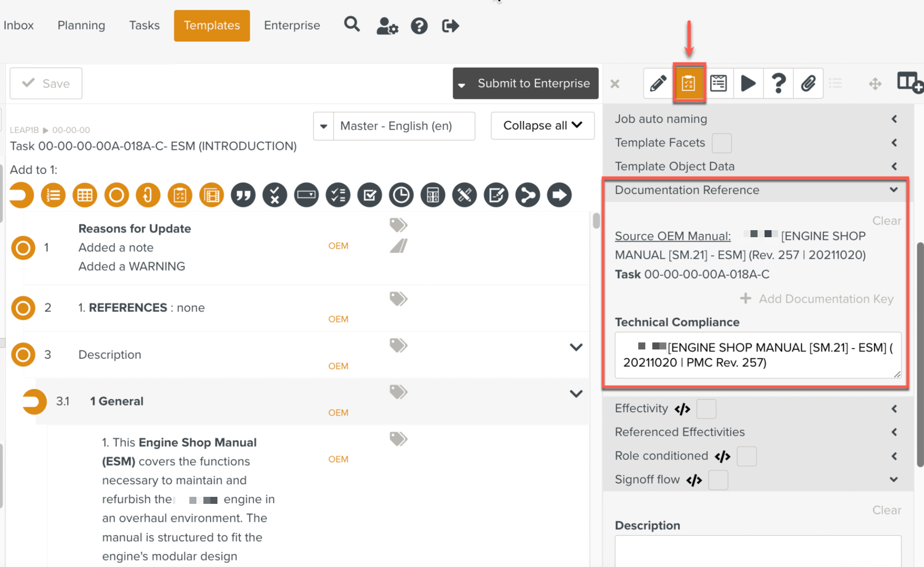
Task: Add a table element icon
Action: click(85, 195)
